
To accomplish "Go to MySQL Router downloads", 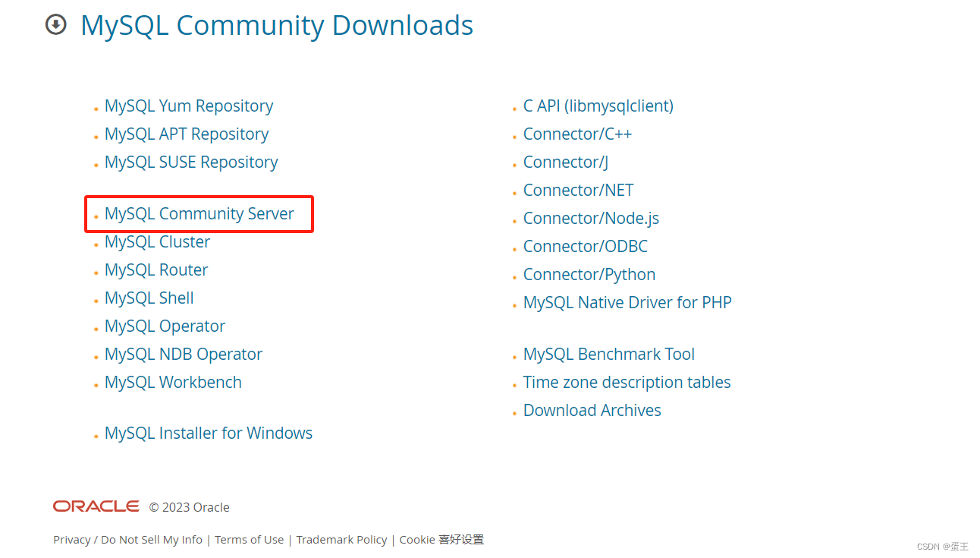I will point(156,270).
